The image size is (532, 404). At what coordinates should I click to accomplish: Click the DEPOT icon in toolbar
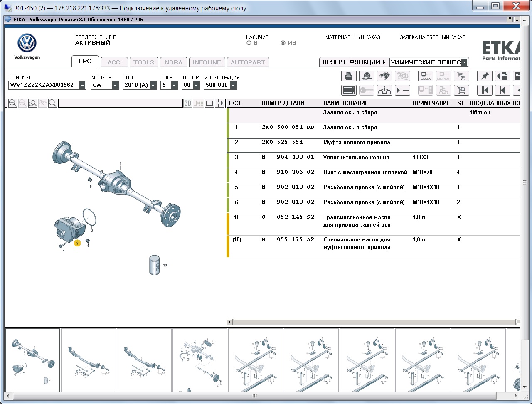[x=443, y=76]
